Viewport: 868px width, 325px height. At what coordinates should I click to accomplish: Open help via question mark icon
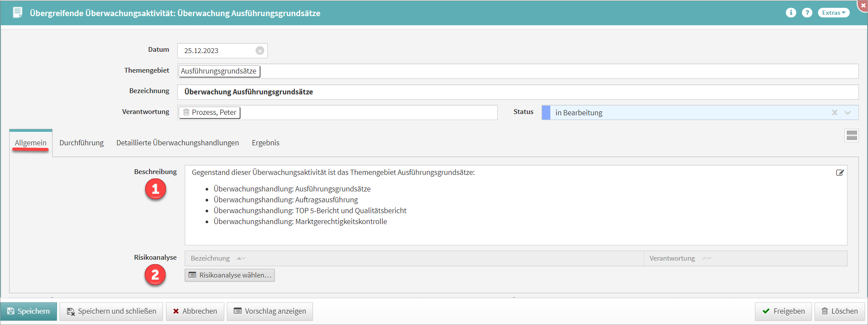tap(807, 13)
